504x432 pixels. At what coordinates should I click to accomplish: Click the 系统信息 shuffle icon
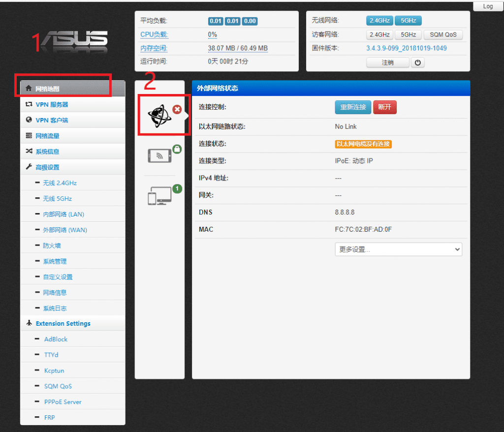29,151
